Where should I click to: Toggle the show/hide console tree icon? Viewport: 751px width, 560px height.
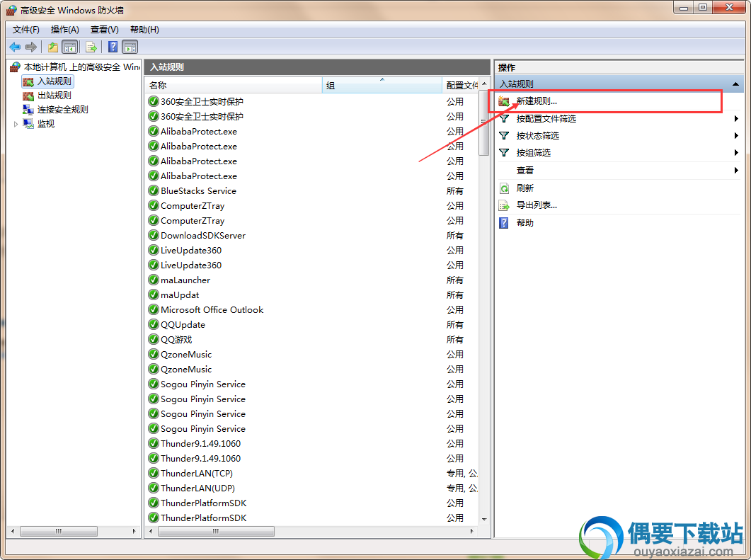tap(70, 47)
